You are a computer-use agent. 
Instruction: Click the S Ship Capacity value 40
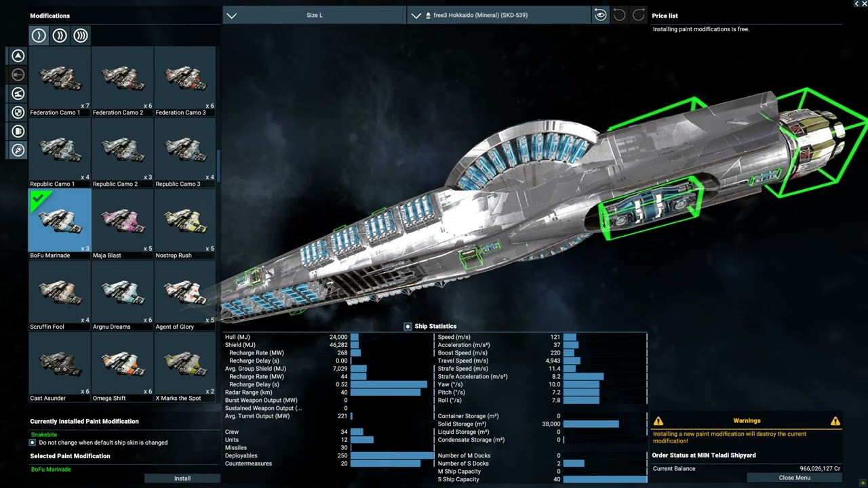coord(557,479)
